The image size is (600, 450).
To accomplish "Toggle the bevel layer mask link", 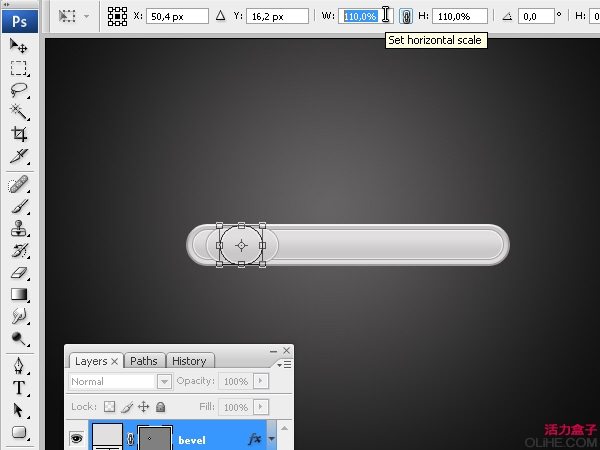I will (x=130, y=439).
